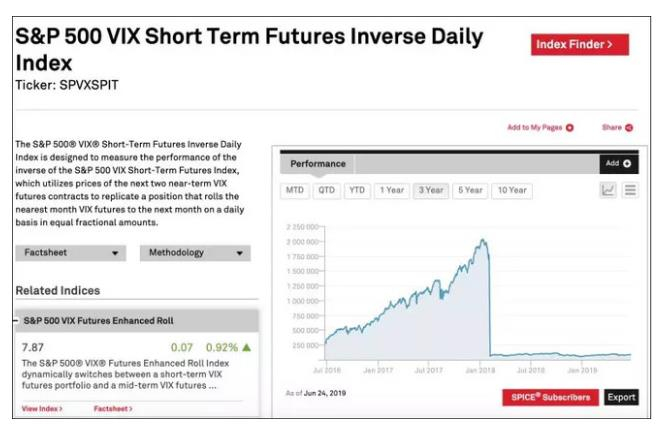Select the 5 Year time range
The height and width of the screenshot is (424, 672).
(x=470, y=190)
